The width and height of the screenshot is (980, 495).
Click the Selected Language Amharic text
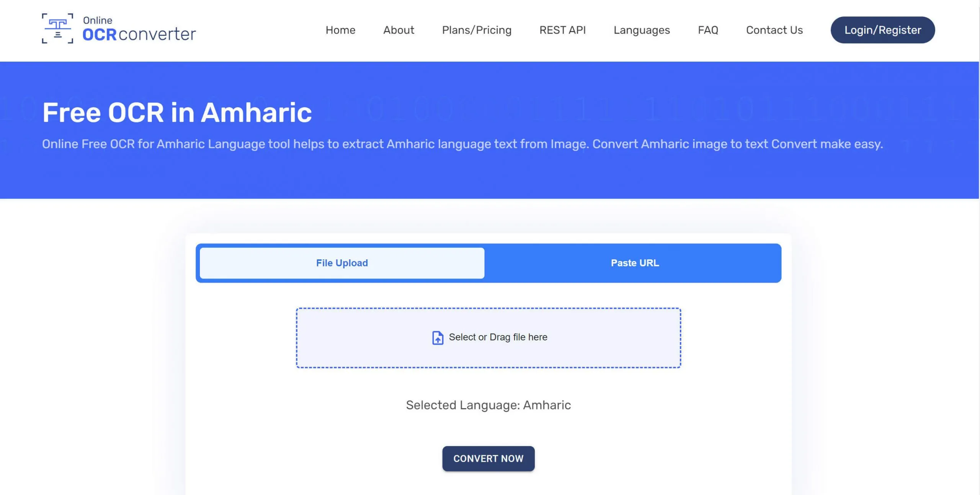pyautogui.click(x=488, y=405)
